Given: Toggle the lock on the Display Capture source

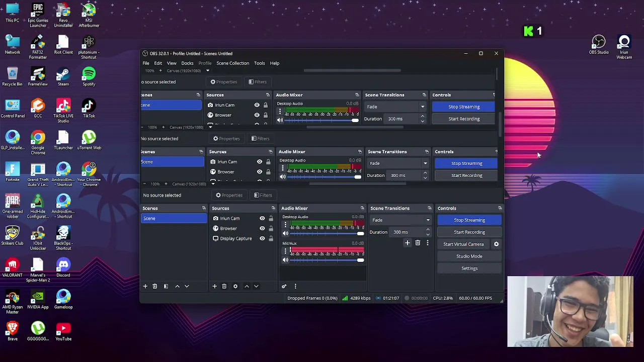Looking at the screenshot, I should (x=271, y=238).
